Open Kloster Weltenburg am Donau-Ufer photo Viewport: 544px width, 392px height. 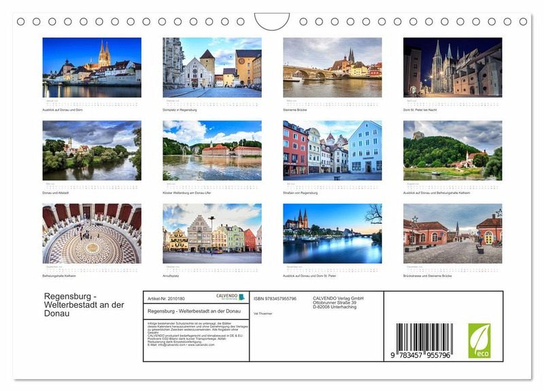tap(211, 150)
